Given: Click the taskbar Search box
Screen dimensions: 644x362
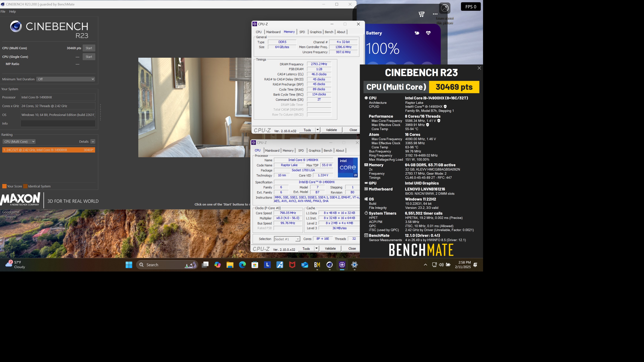Looking at the screenshot, I should pos(167,265).
